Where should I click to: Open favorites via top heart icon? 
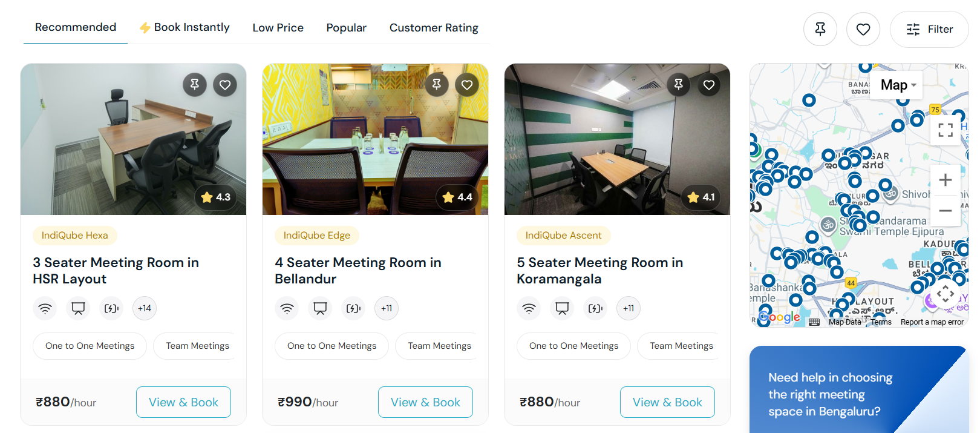point(863,29)
